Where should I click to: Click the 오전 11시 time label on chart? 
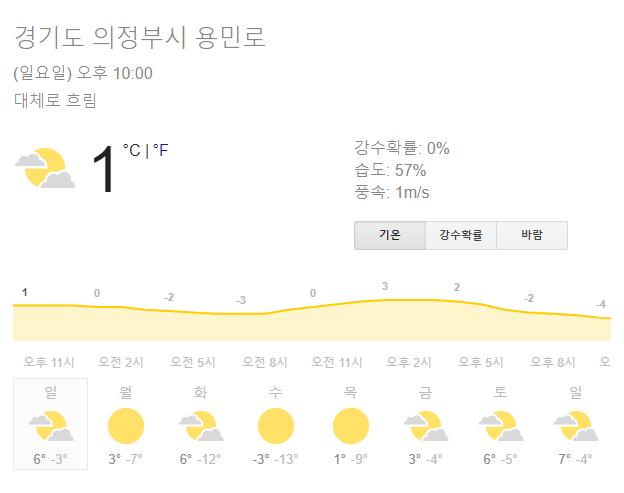tap(337, 362)
